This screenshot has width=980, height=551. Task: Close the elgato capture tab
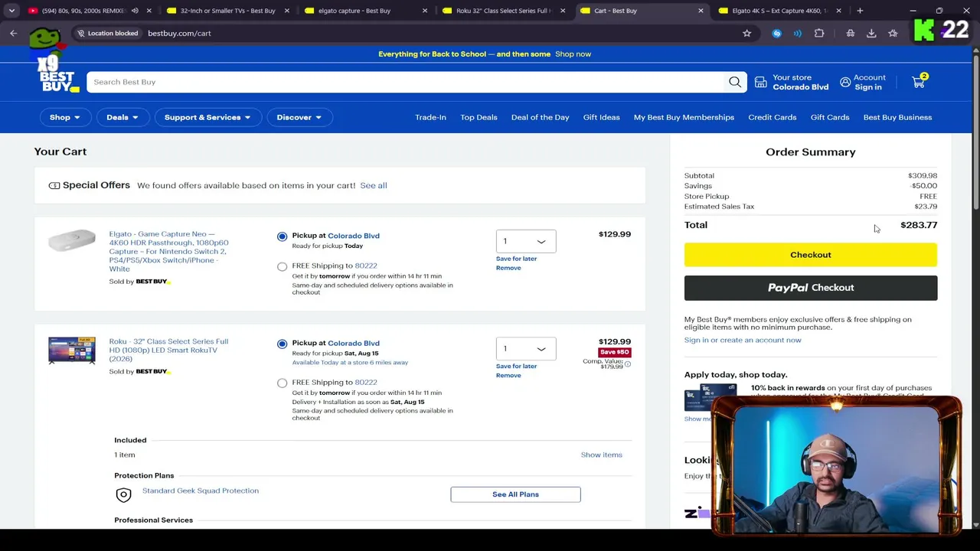click(425, 11)
